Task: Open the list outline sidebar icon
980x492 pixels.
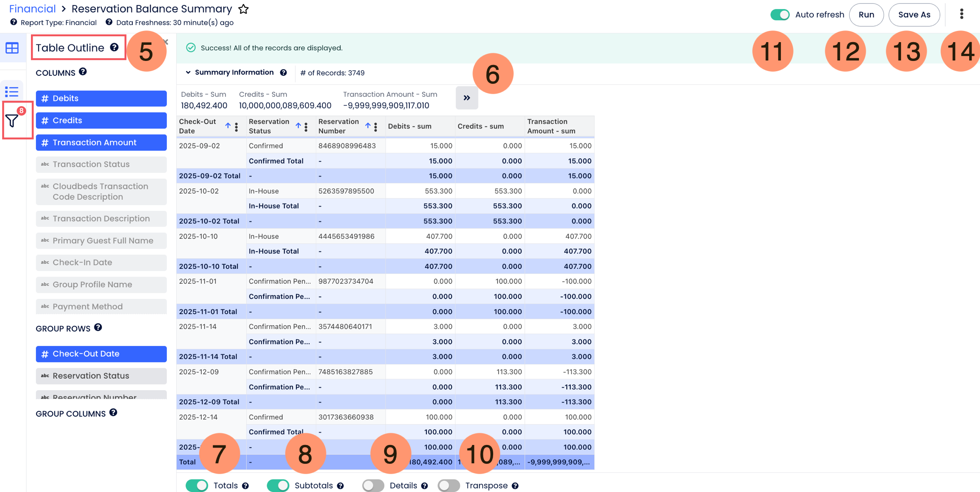Action: point(12,92)
